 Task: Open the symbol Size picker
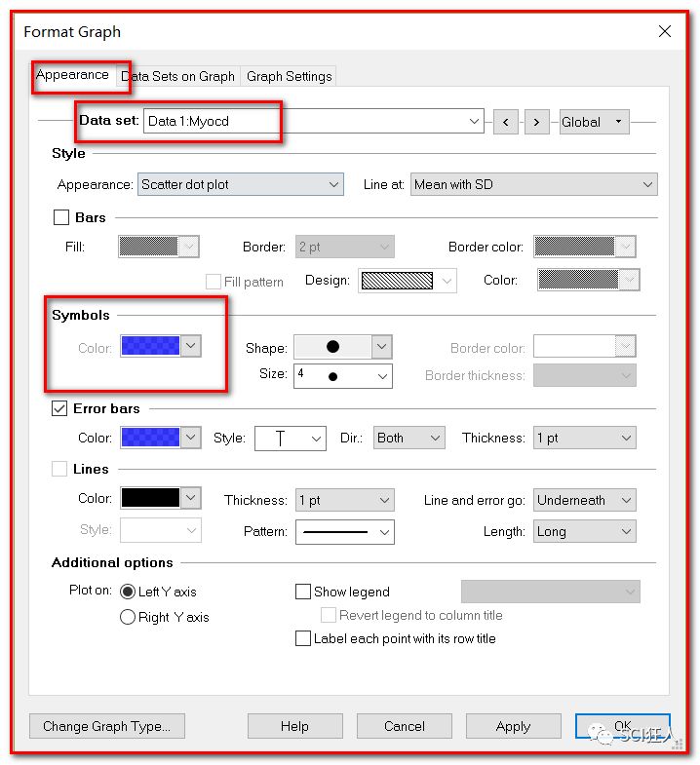tap(342, 375)
